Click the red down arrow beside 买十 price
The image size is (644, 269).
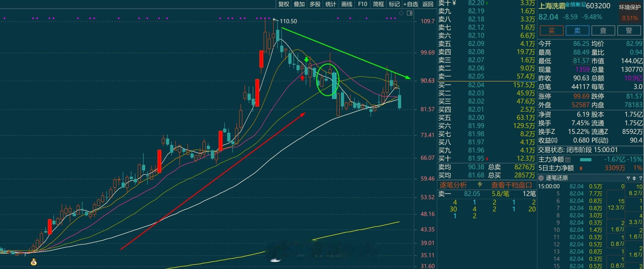pyautogui.click(x=487, y=159)
